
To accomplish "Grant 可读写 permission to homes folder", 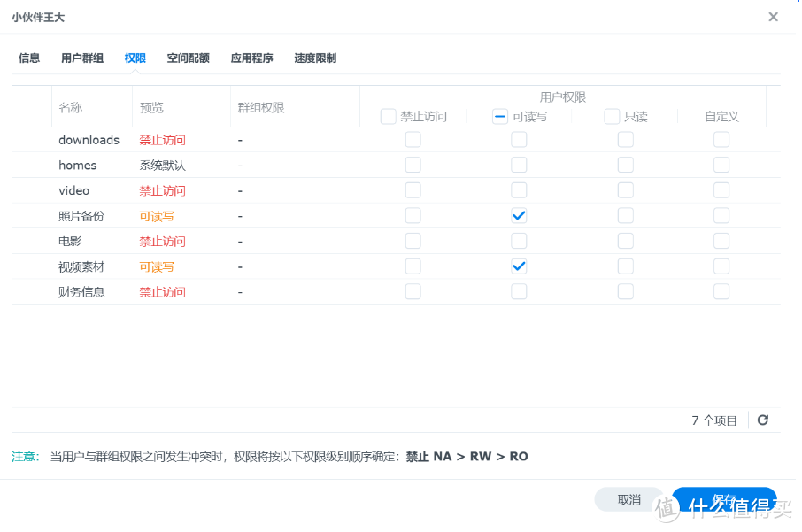I will (x=519, y=165).
